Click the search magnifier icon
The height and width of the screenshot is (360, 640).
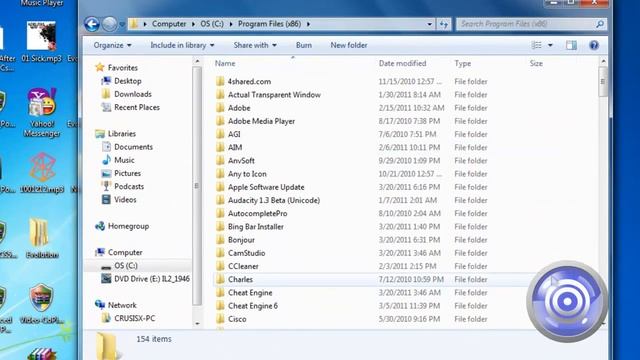[x=600, y=24]
